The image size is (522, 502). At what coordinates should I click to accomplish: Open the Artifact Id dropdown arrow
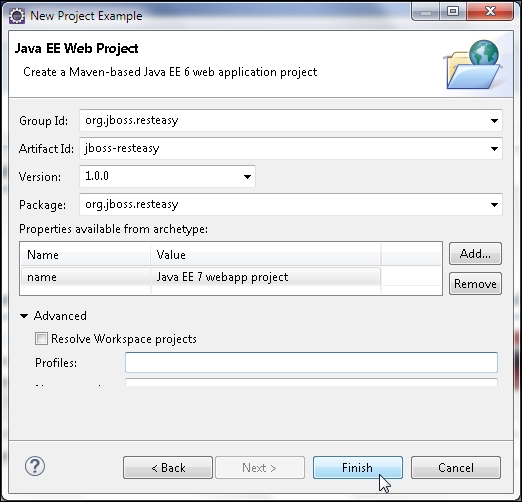tap(494, 148)
